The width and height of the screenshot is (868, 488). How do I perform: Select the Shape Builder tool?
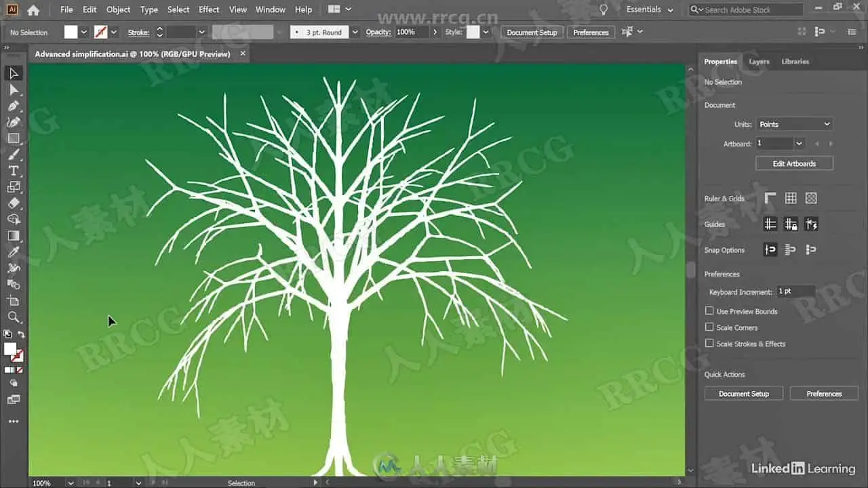14,220
